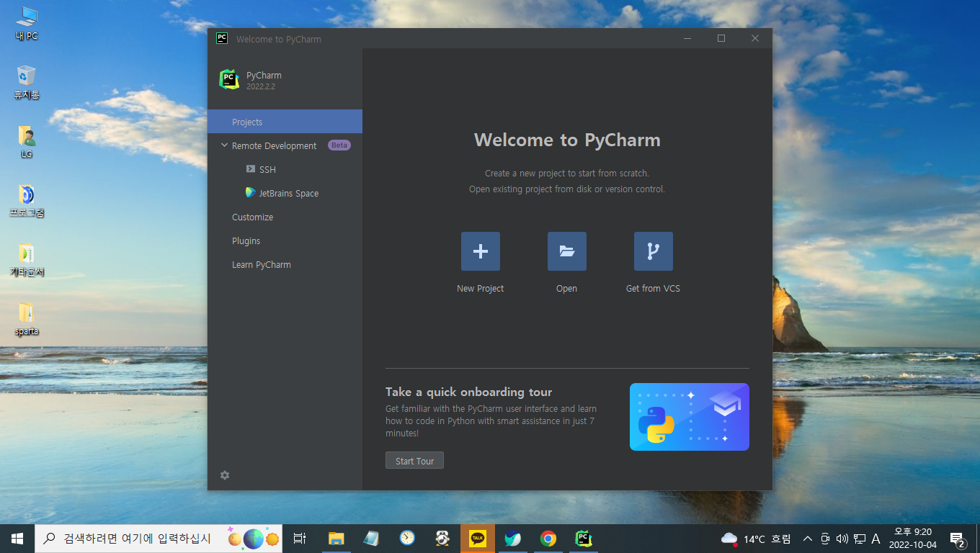Toggle the IME language indicator A
This screenshot has height=553, width=980.
click(x=876, y=539)
